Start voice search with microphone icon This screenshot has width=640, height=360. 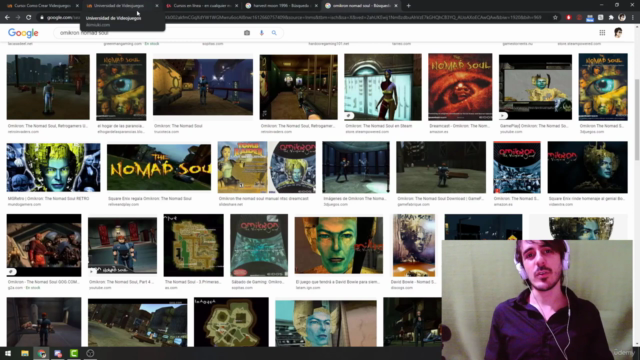click(262, 33)
